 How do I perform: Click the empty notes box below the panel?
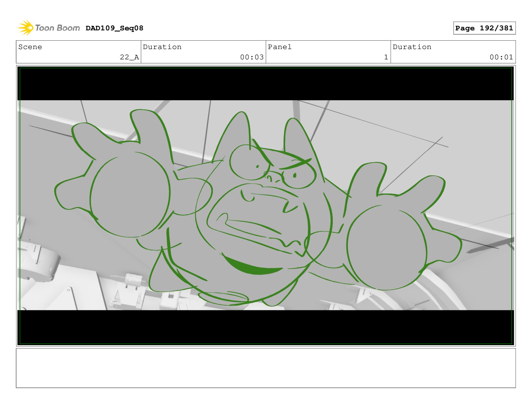pos(266,368)
